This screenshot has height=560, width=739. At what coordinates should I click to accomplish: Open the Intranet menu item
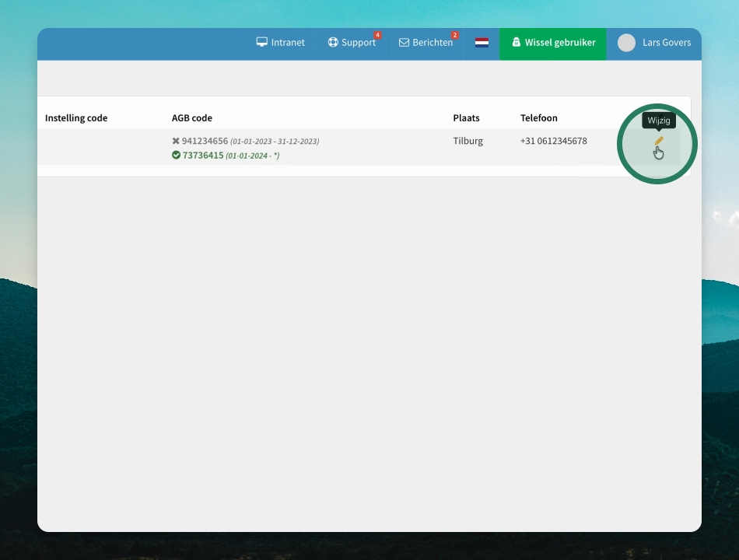click(280, 43)
